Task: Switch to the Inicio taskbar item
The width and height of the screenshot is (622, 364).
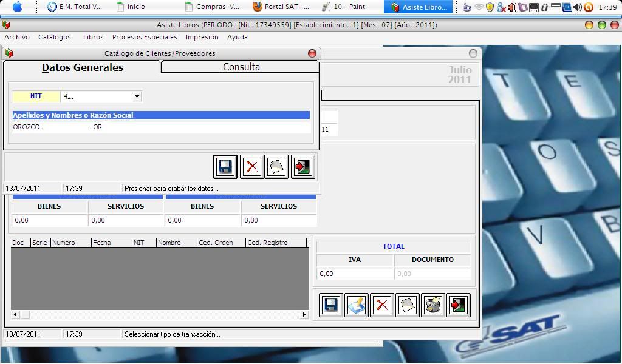Action: click(x=131, y=7)
